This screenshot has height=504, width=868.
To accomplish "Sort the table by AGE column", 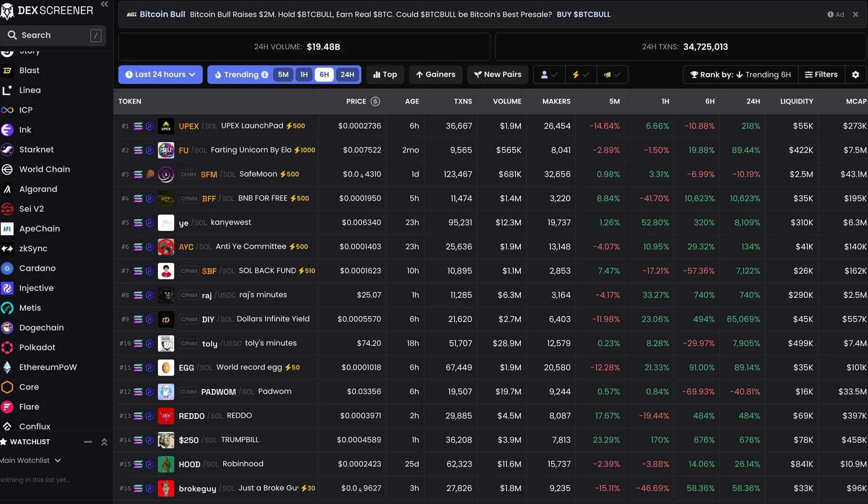I will point(412,101).
